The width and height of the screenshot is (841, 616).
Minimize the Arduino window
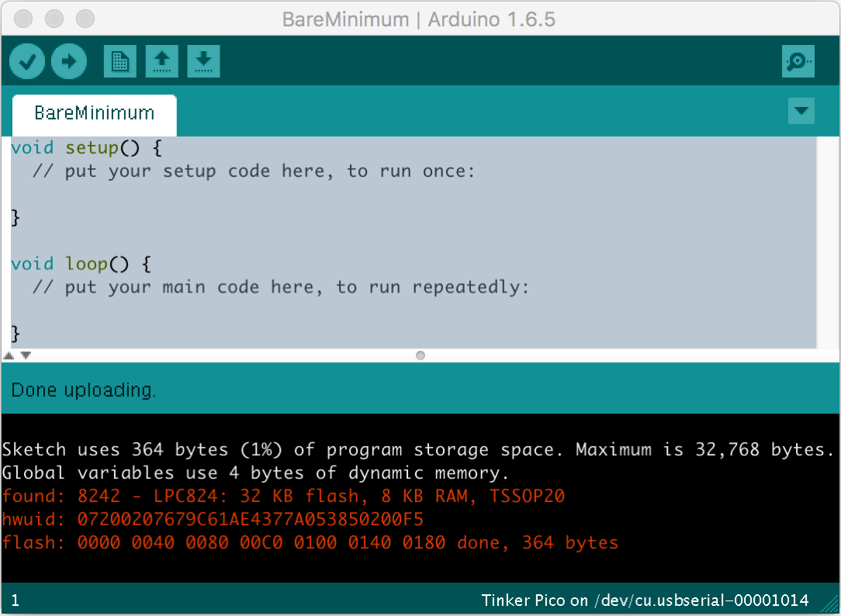54,19
